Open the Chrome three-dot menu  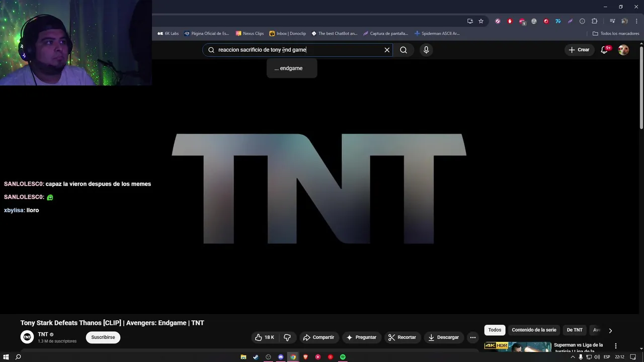[x=636, y=21]
